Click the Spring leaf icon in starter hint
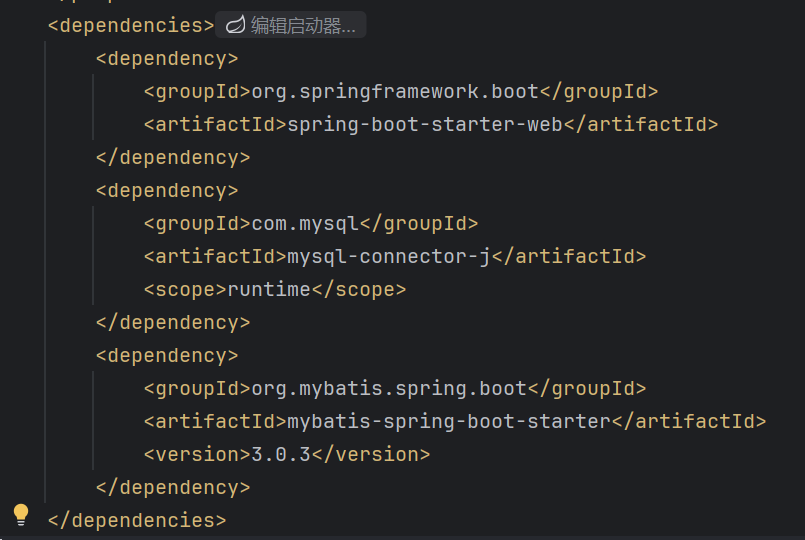805x540 pixels. [x=236, y=25]
